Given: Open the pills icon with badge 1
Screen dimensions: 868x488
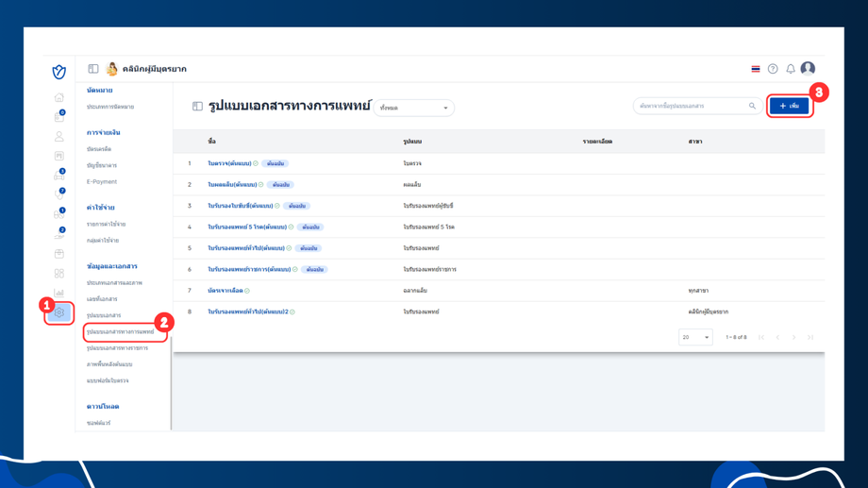Looking at the screenshot, I should [x=59, y=214].
